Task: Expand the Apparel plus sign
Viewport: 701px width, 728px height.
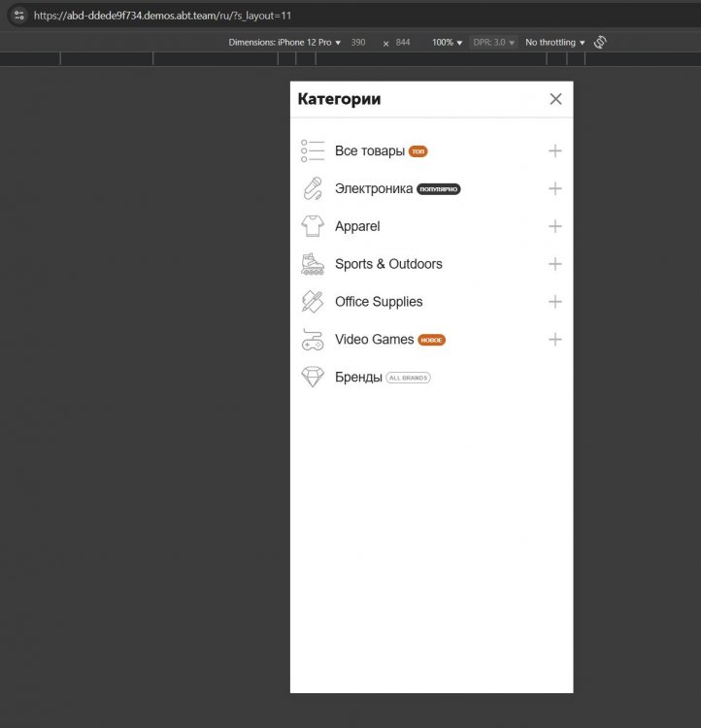Action: [554, 226]
